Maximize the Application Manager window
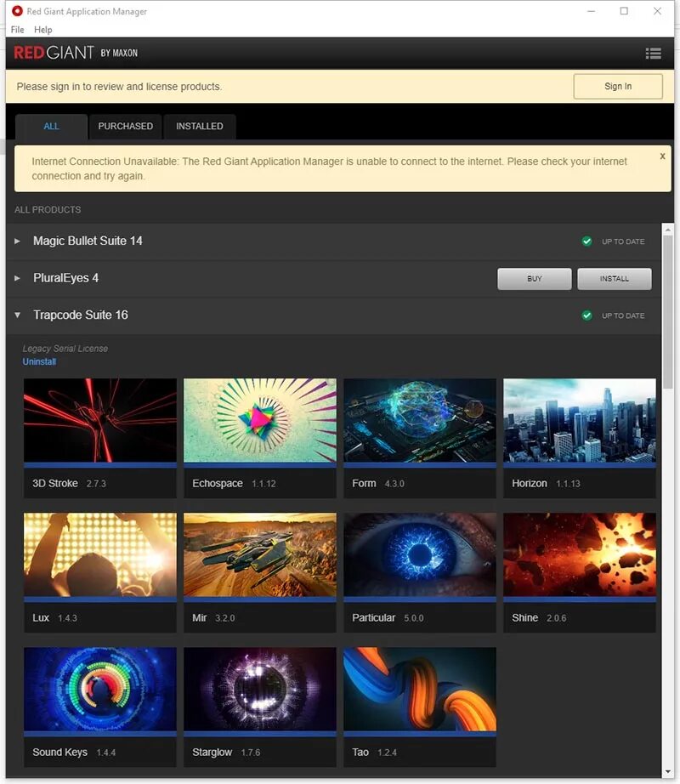 pos(624,11)
